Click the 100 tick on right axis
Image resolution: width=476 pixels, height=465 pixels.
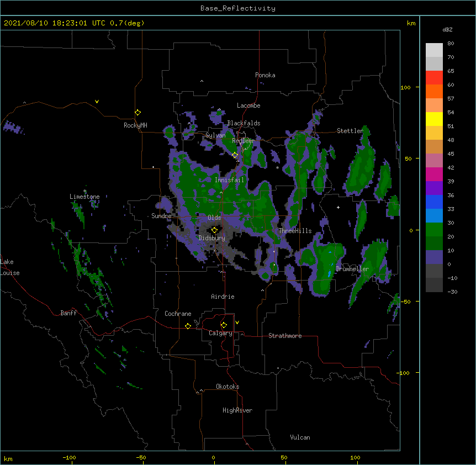click(x=405, y=87)
